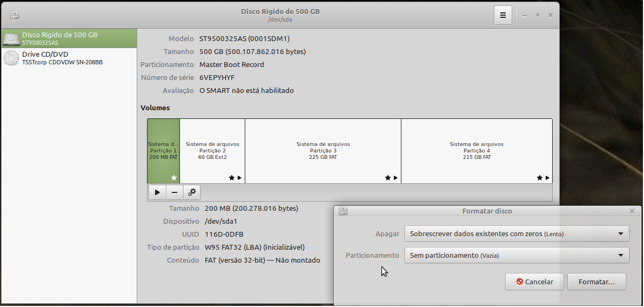Click the partition size 200 MB (200.278.016 bytes)
Screen dimensions: 644x307
[251, 209]
